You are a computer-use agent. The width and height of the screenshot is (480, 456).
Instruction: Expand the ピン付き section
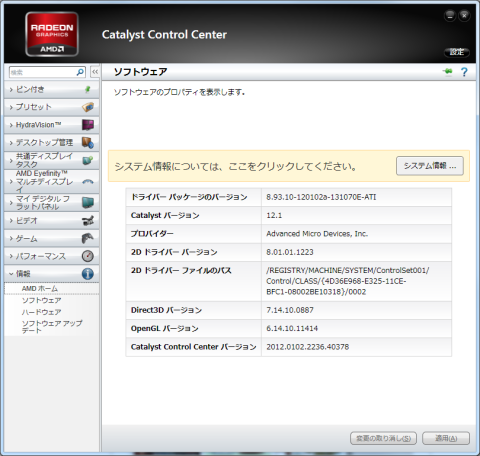tap(52, 89)
